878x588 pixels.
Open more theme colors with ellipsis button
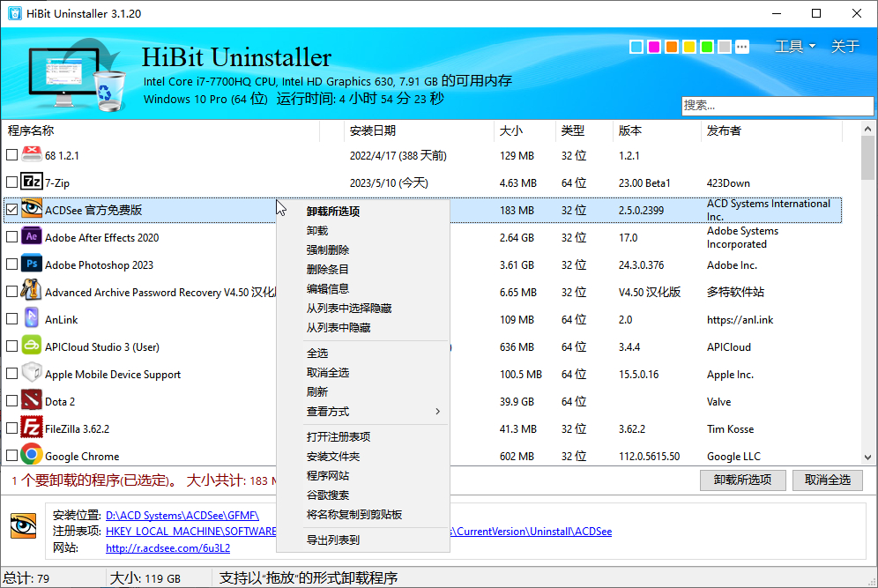coord(742,47)
